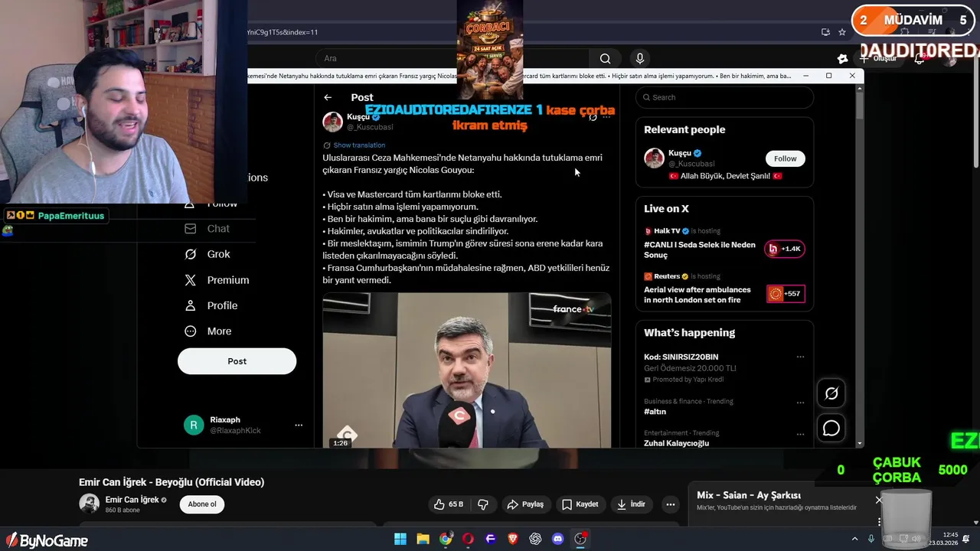
Task: Click the YouTube Ara search box
Action: (x=452, y=58)
